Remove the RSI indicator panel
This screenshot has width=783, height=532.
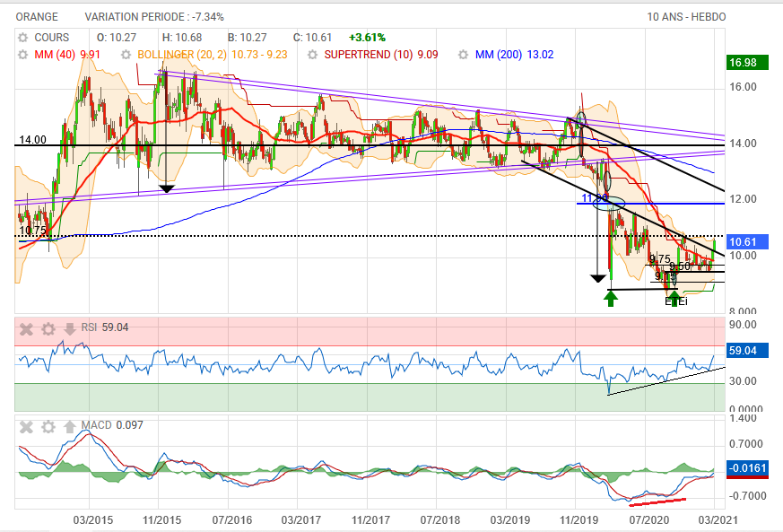(26, 328)
